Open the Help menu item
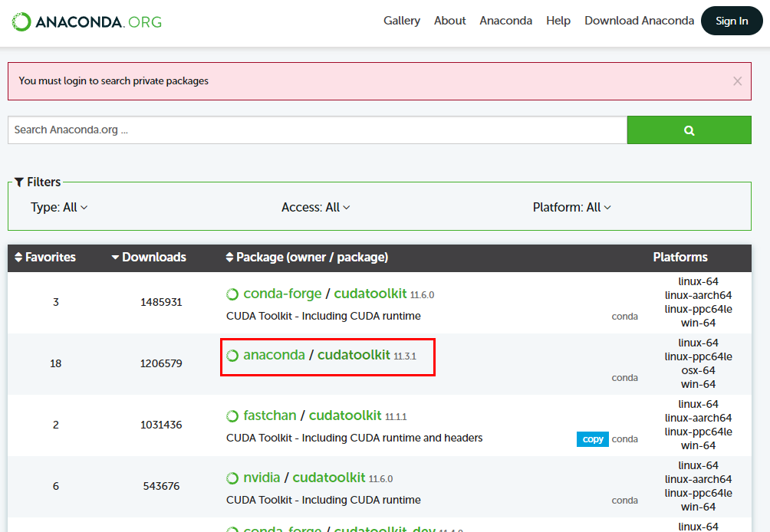The height and width of the screenshot is (532, 770). pos(558,21)
